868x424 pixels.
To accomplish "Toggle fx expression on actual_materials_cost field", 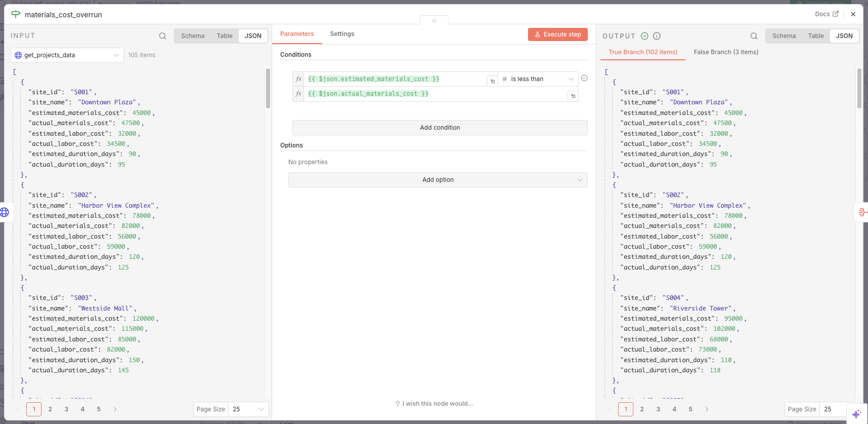I will coord(298,94).
